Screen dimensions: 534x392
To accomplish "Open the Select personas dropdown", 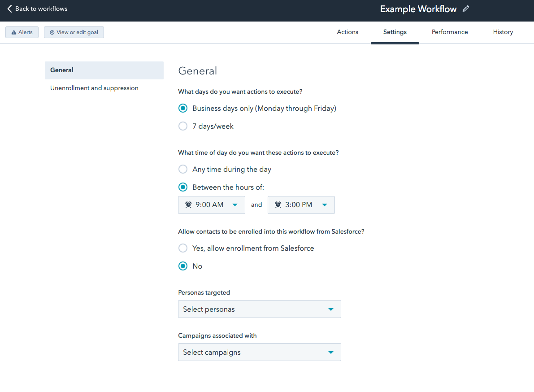I will [259, 309].
